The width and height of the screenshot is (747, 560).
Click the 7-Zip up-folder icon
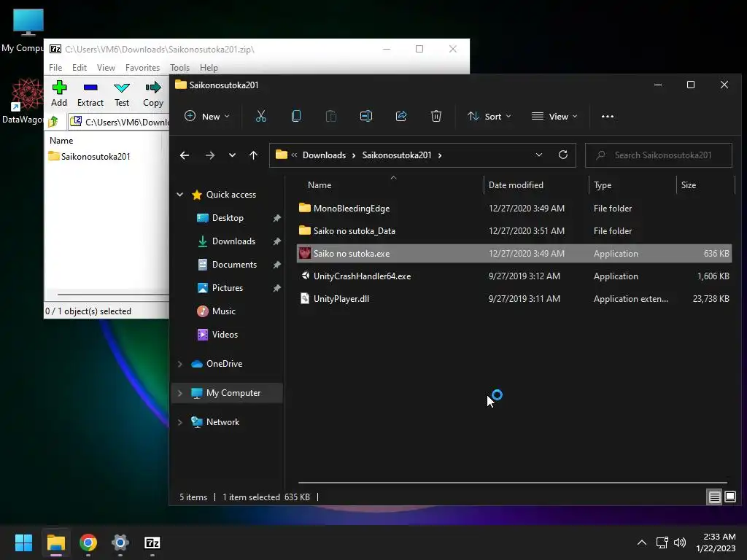53,122
